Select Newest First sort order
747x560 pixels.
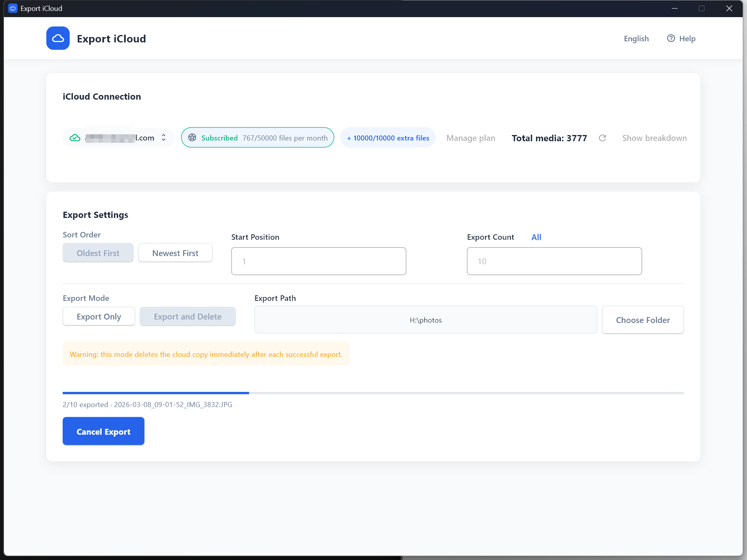pyautogui.click(x=175, y=253)
